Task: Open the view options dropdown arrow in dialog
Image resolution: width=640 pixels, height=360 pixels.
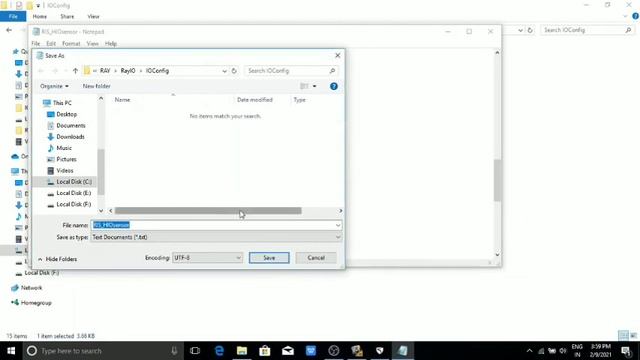Action: 314,86
